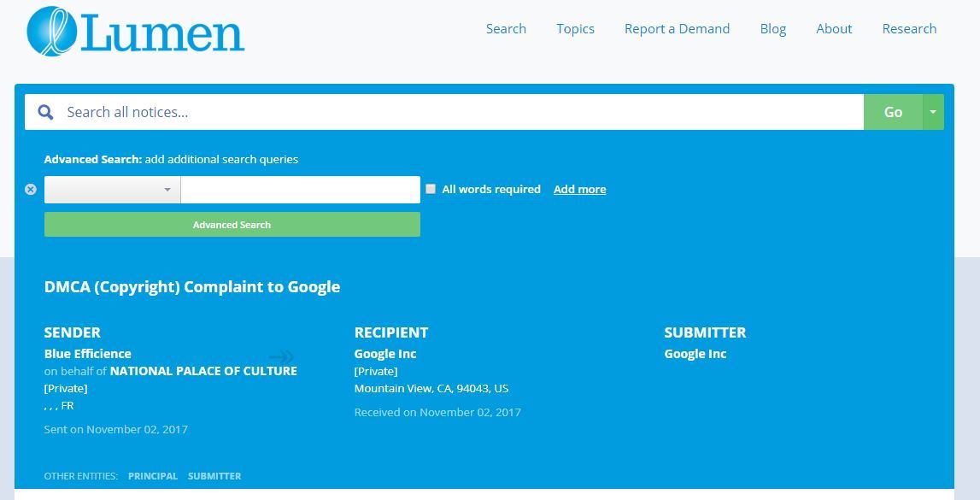
Task: Click the Mountain View, CA, 94043, US address
Action: pyautogui.click(x=431, y=389)
